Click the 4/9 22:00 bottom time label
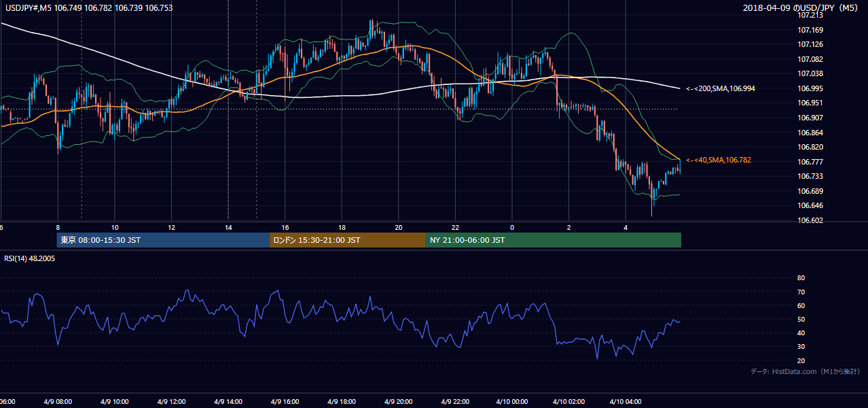This screenshot has width=868, height=408. tap(455, 402)
